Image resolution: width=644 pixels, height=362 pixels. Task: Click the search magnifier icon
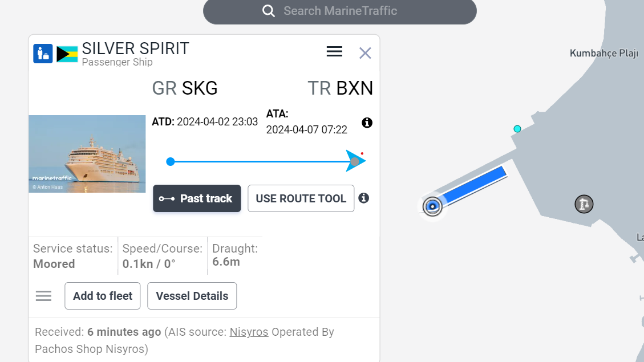[269, 11]
